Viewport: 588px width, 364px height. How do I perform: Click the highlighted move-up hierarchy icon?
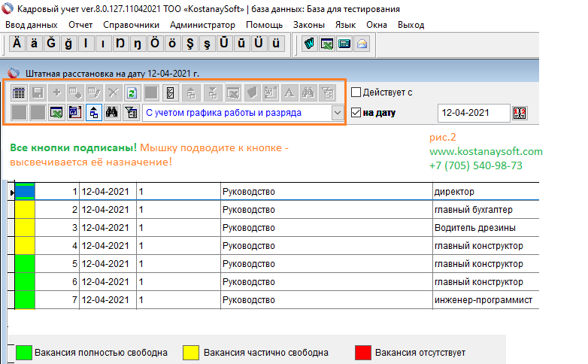94,113
